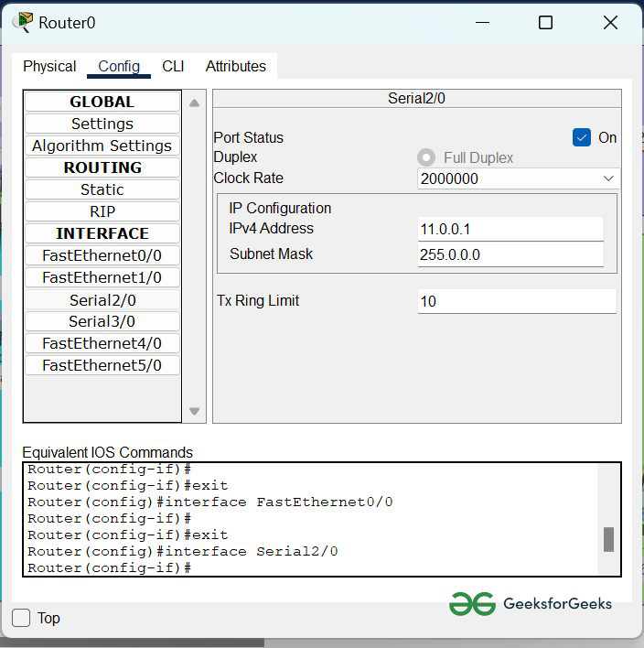This screenshot has width=644, height=648.
Task: Switch to the Attributes tab
Action: 235,66
